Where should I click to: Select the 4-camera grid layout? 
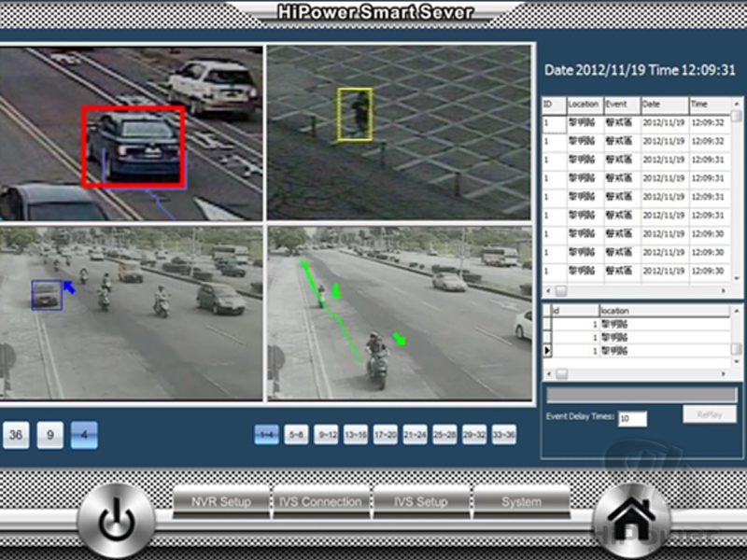coord(84,435)
